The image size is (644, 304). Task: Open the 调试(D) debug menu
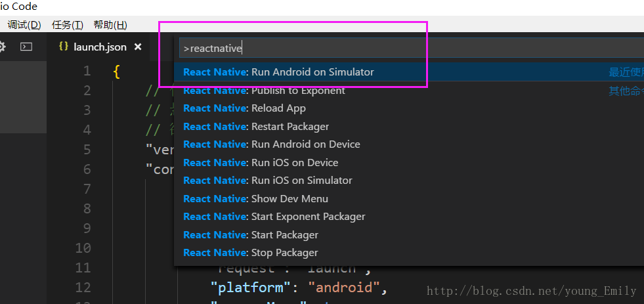24,25
